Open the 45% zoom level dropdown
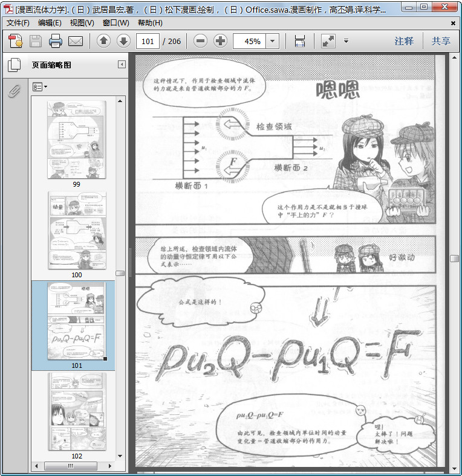 [273, 41]
